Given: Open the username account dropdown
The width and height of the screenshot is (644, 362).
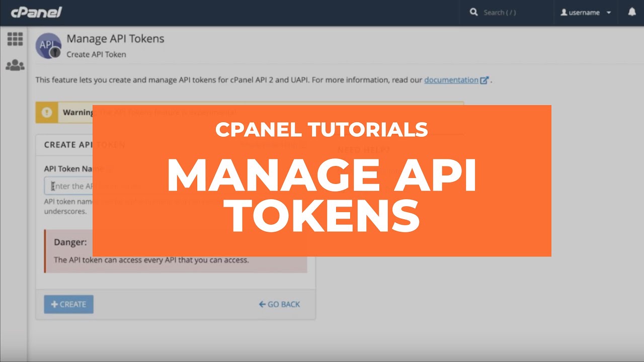Looking at the screenshot, I should [586, 13].
